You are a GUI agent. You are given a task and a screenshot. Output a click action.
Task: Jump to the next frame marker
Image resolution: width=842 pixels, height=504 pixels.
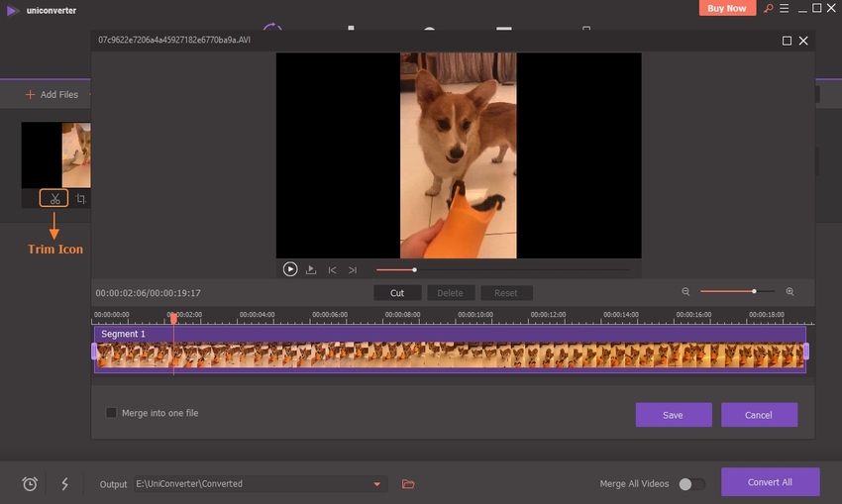(x=352, y=269)
